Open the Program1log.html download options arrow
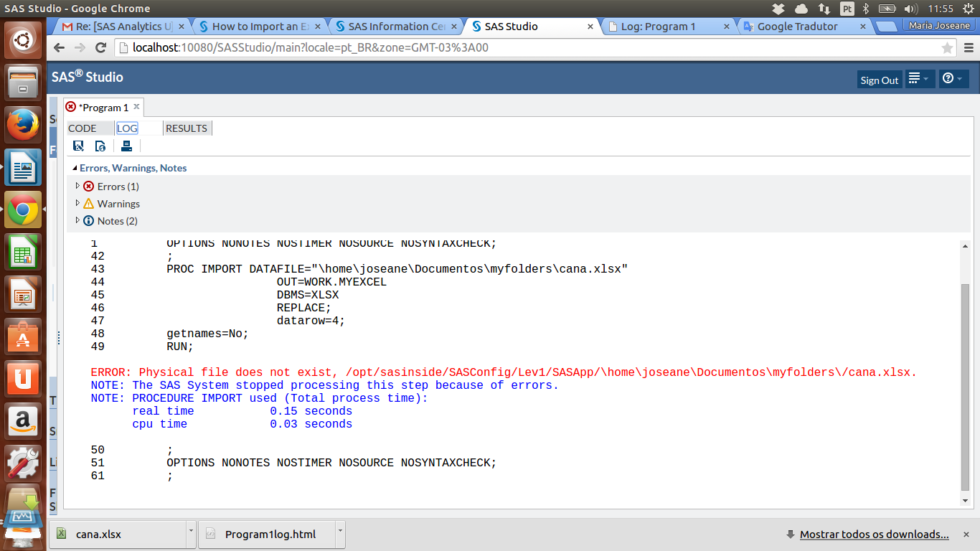The height and width of the screenshot is (551, 980). [x=341, y=534]
